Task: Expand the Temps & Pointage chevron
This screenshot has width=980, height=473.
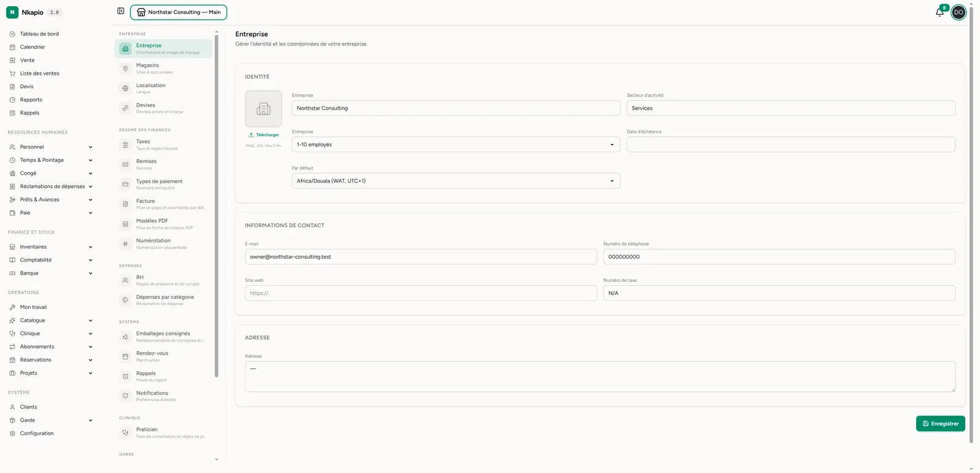Action: coord(91,161)
